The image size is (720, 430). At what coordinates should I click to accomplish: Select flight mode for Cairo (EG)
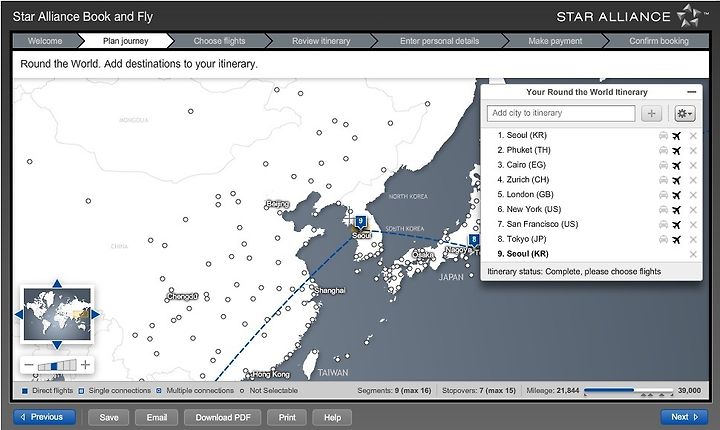pyautogui.click(x=676, y=165)
